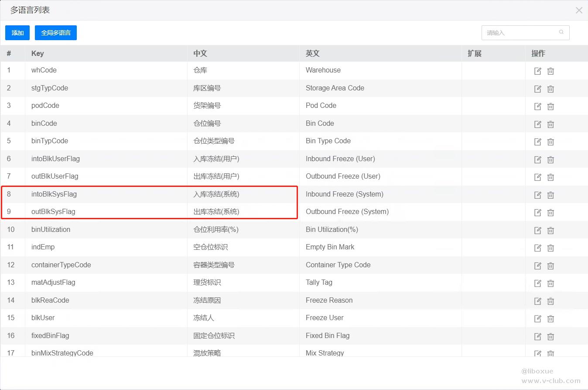
Task: Delete the outBlkSysFlag entry
Action: click(550, 213)
